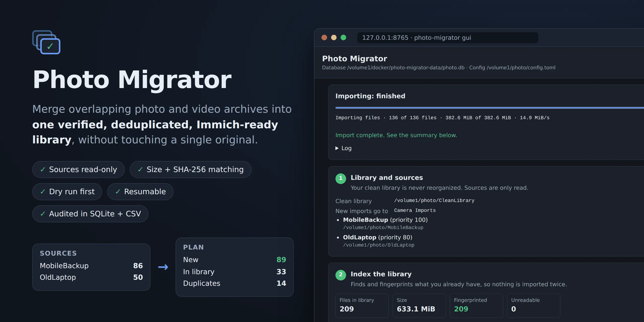Click the Resumable pill
Viewport: 644px width, 322px height.
click(x=140, y=192)
